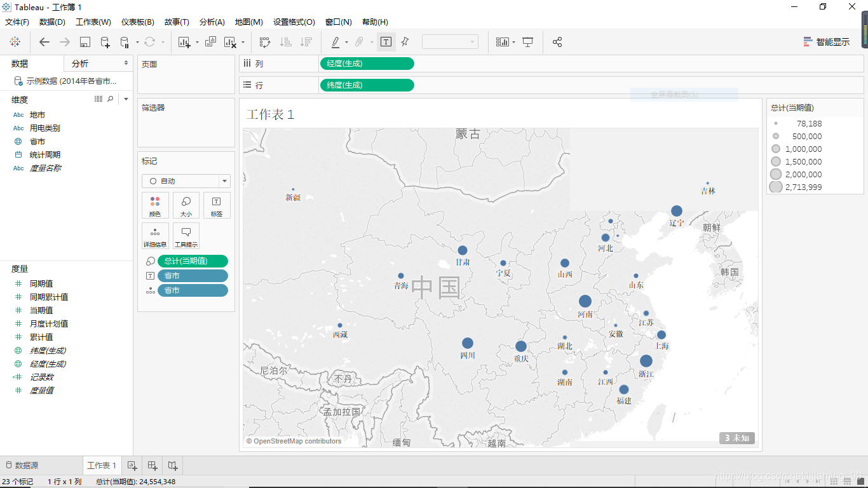This screenshot has height=488, width=868.
Task: Open the 工作表(W) menu
Action: pyautogui.click(x=93, y=22)
